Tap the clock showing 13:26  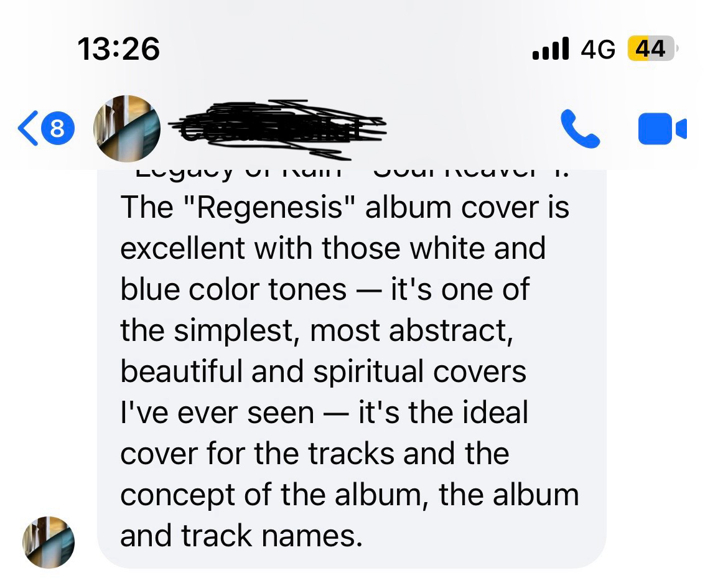tap(119, 49)
